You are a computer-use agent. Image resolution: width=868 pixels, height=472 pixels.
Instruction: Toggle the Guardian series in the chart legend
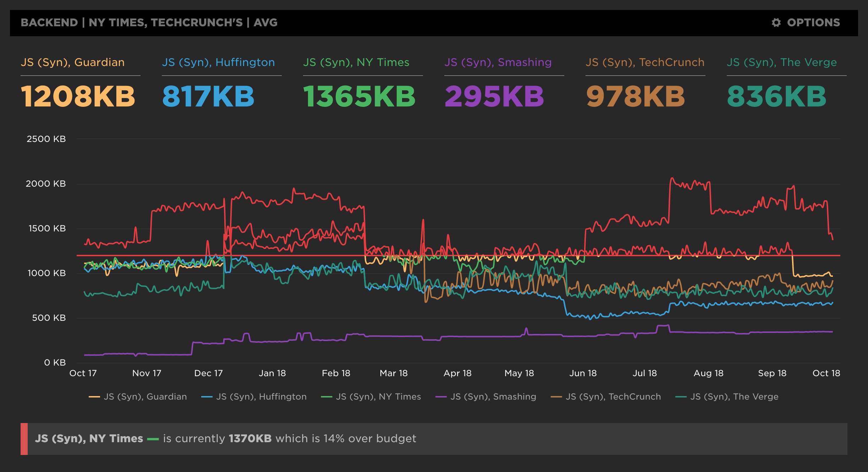tap(145, 396)
